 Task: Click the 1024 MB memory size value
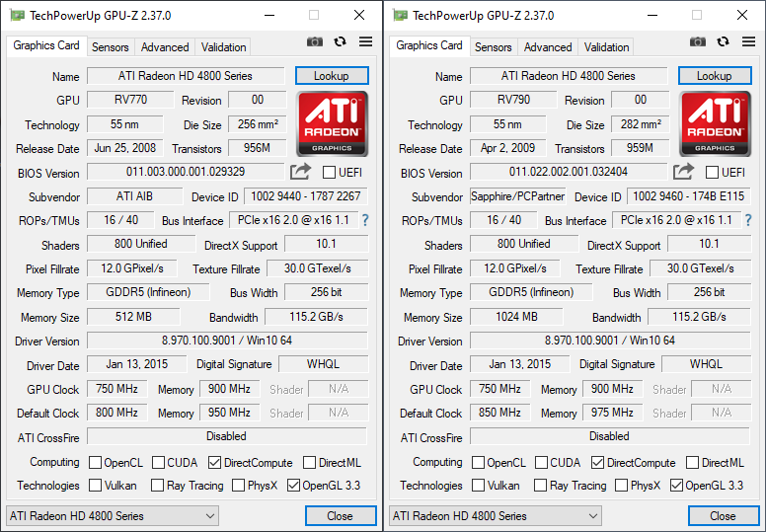point(516,317)
